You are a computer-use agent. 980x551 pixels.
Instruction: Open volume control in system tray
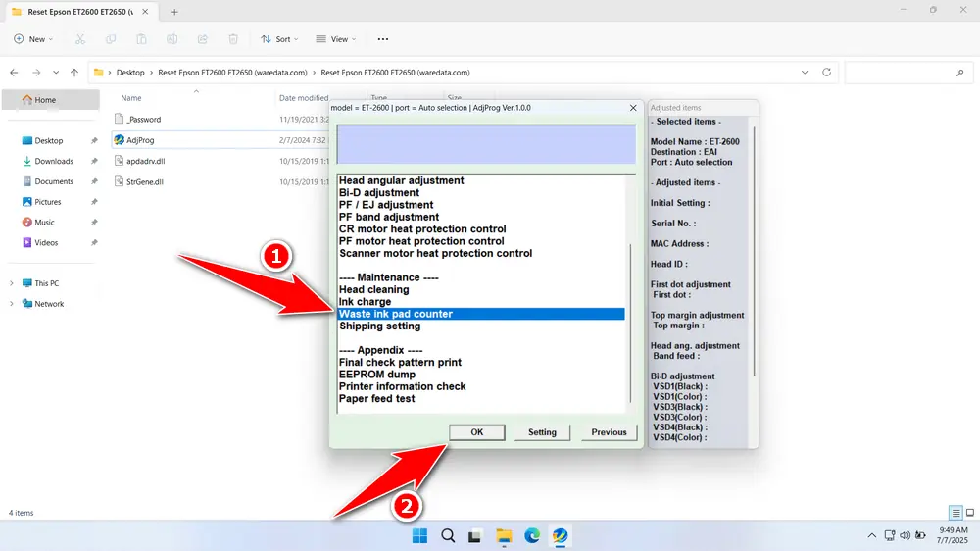(905, 535)
